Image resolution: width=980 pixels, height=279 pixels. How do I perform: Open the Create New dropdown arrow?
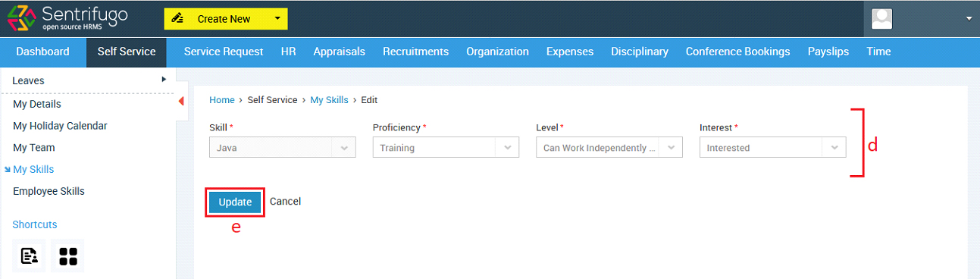pos(277,18)
